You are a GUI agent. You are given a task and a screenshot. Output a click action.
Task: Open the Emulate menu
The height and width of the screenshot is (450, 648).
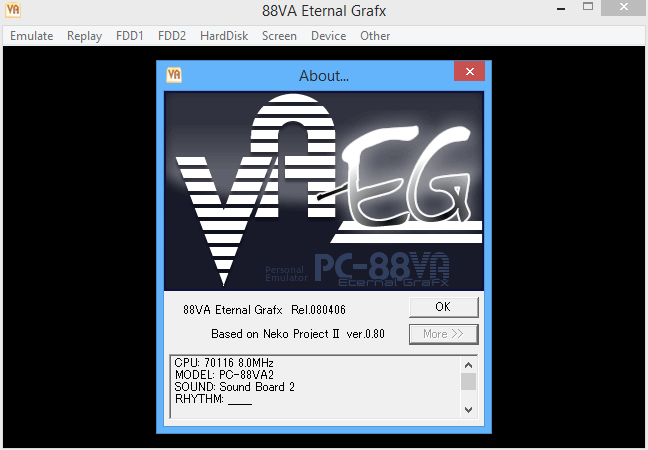click(x=32, y=36)
